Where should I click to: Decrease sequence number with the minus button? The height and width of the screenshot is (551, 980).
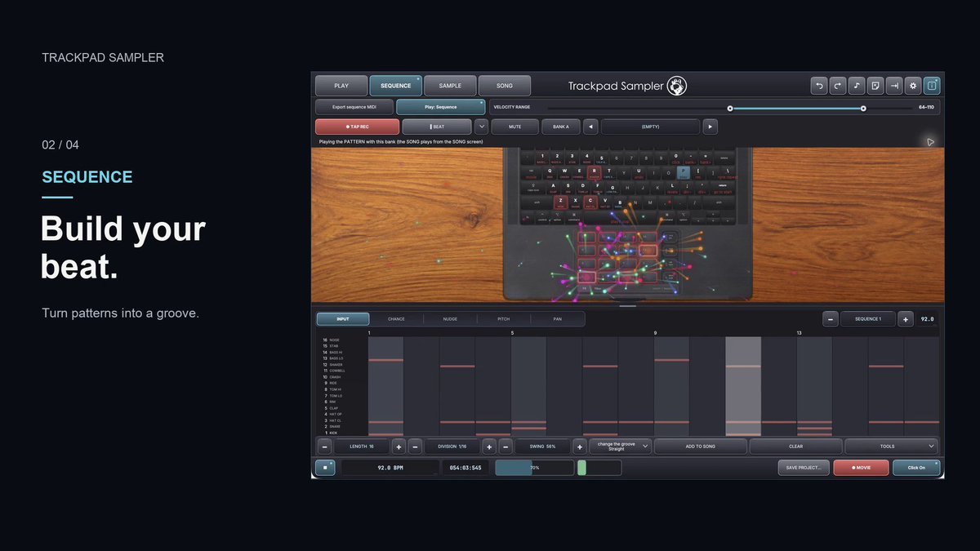[x=831, y=319]
